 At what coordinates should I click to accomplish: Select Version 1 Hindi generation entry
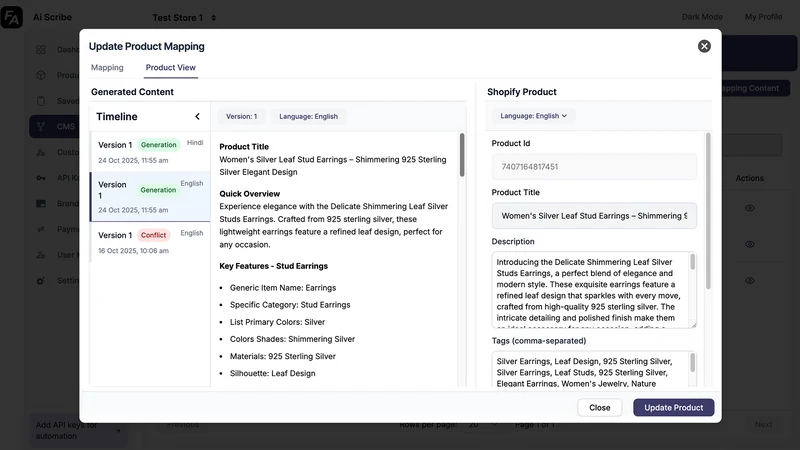pyautogui.click(x=150, y=152)
